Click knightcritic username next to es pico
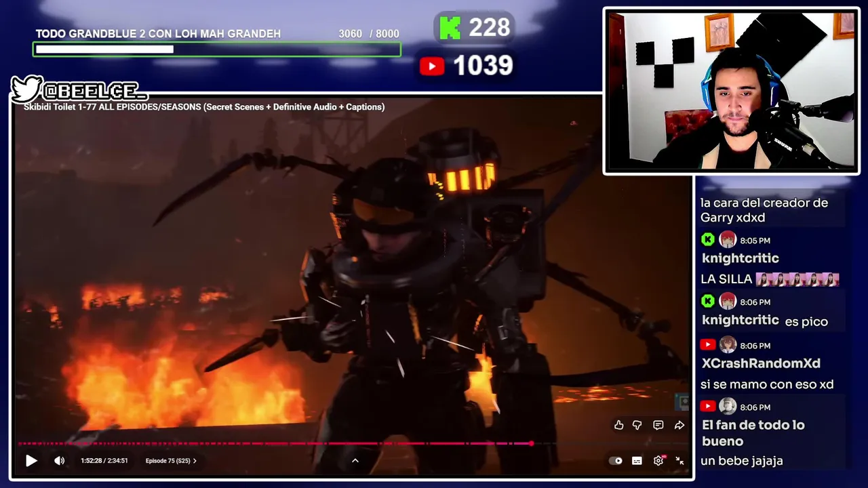This screenshot has height=488, width=868. point(741,320)
